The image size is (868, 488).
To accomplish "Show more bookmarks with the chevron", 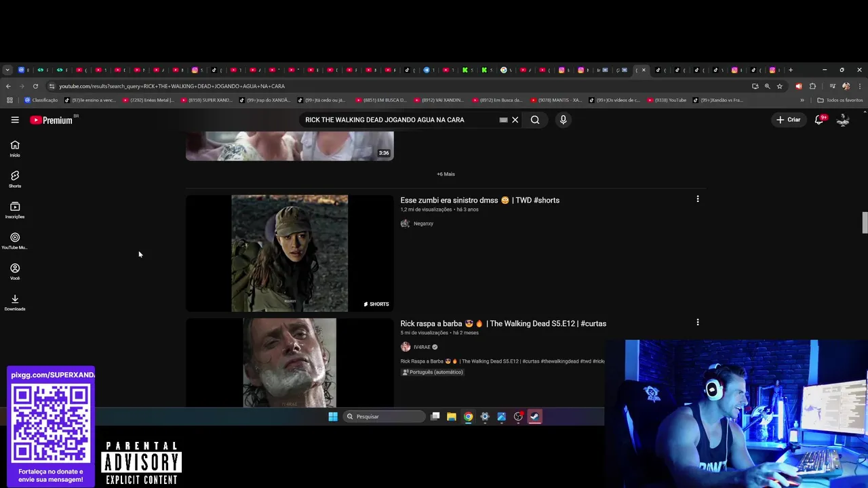I will (802, 100).
